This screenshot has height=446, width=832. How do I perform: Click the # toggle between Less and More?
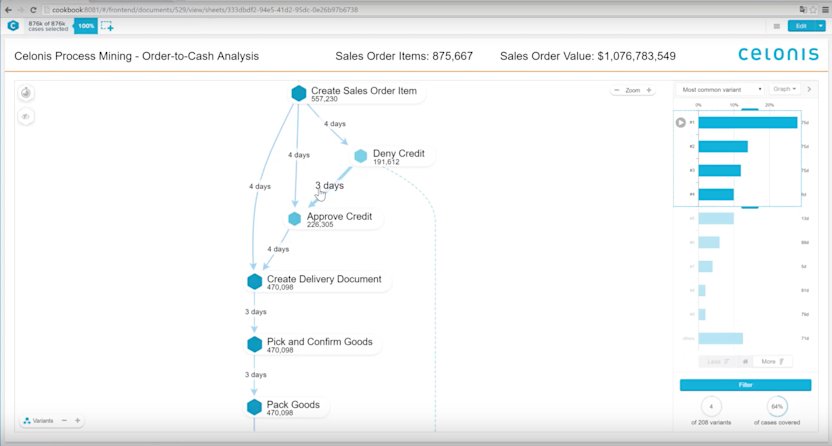(745, 362)
